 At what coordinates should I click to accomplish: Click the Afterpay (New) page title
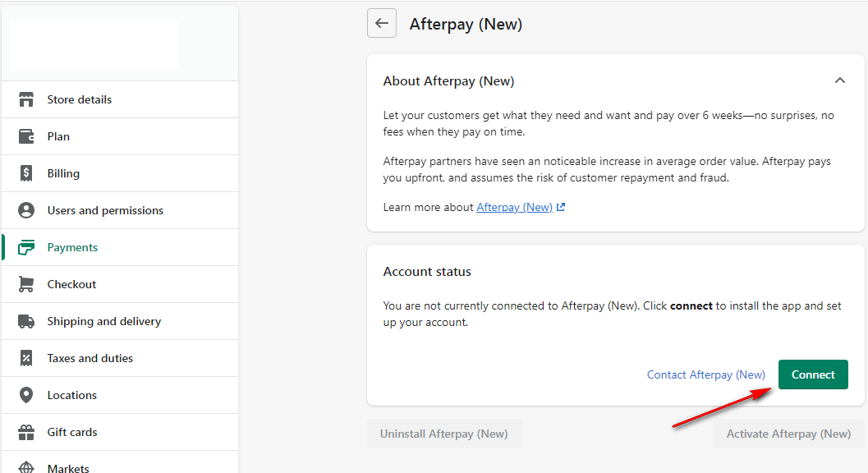click(x=466, y=25)
